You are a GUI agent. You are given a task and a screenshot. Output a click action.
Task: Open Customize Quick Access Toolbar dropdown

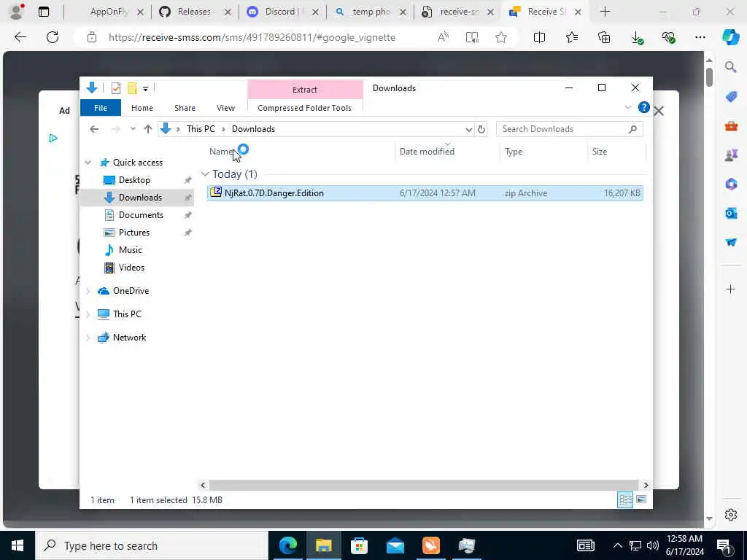pos(145,88)
